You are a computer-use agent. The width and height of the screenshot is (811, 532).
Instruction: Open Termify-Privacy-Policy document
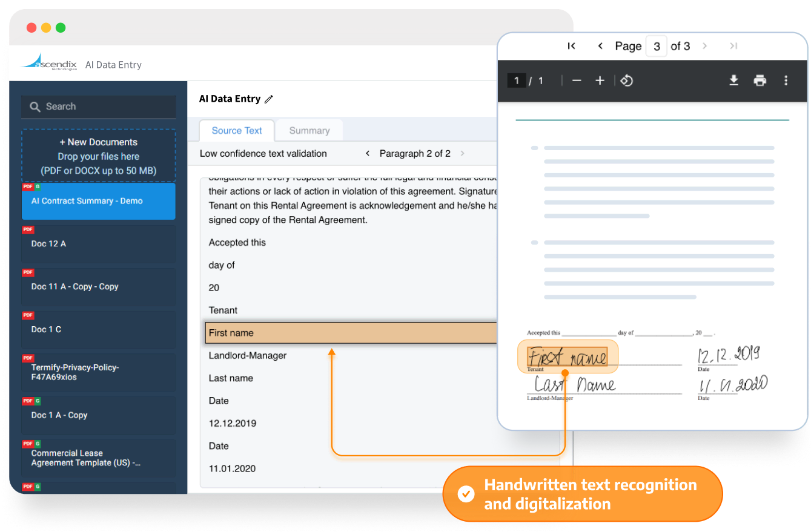(x=99, y=372)
